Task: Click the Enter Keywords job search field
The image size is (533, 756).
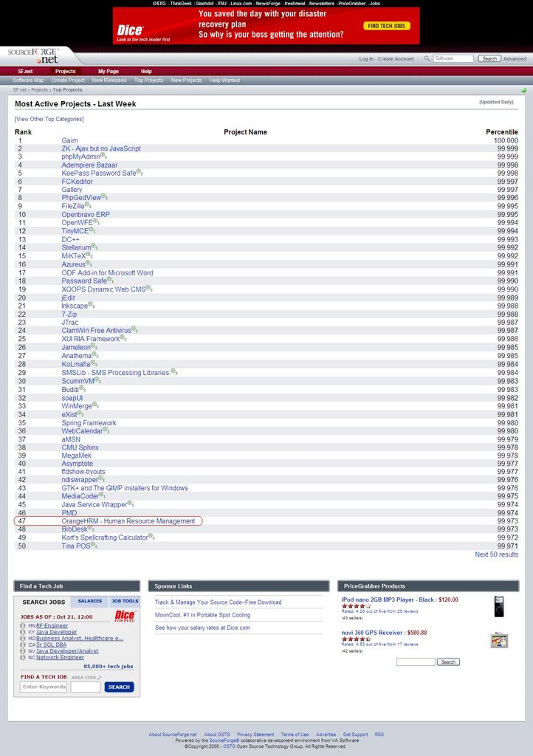Action: coord(44,687)
